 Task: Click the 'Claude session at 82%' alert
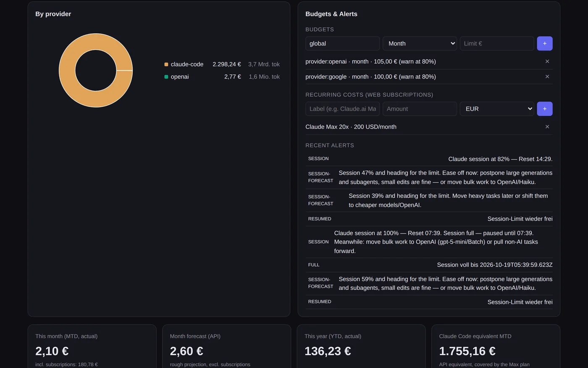click(429, 159)
